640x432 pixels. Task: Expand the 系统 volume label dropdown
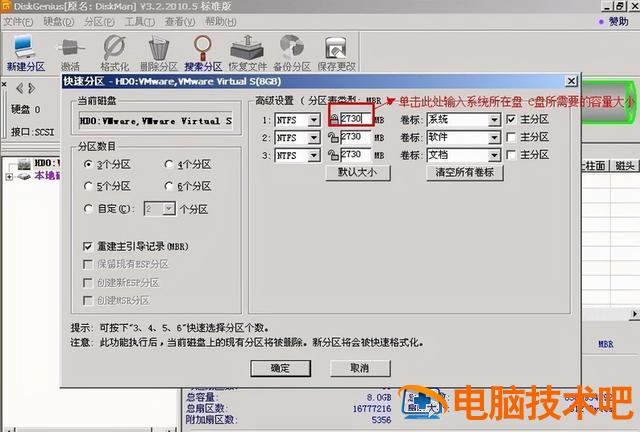[494, 120]
